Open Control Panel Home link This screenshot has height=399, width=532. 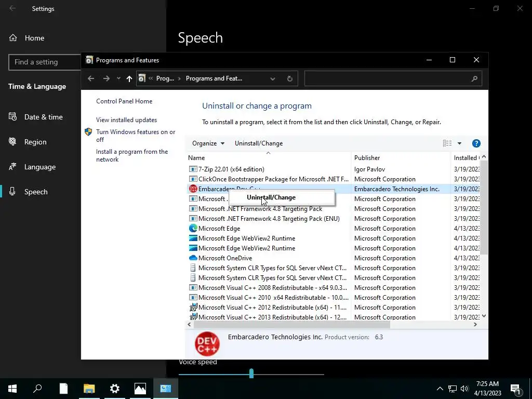tap(124, 101)
